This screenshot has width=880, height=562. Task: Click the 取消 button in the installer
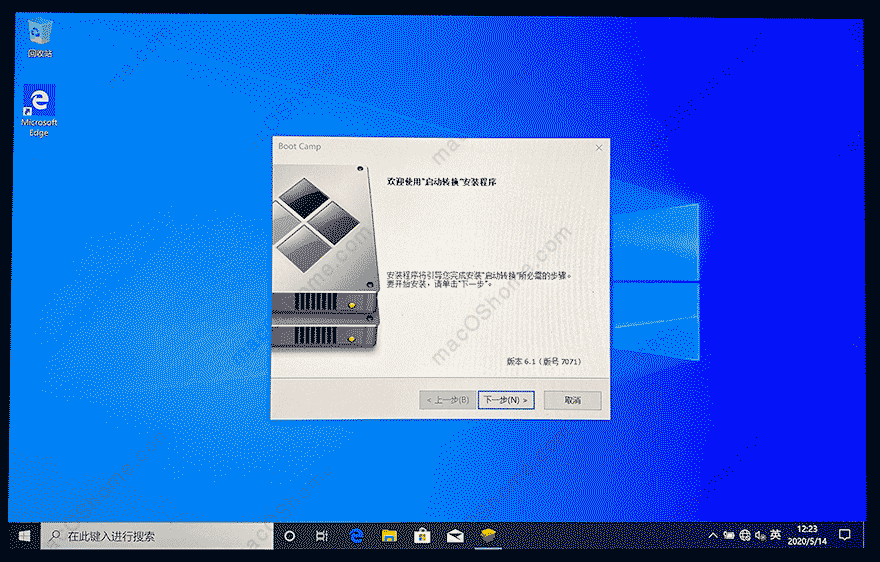click(x=572, y=400)
